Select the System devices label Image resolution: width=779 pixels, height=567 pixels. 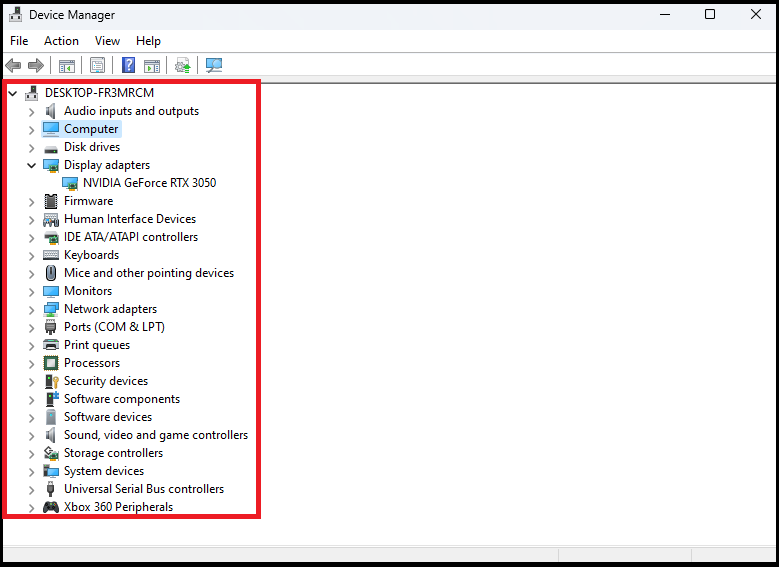pos(104,471)
